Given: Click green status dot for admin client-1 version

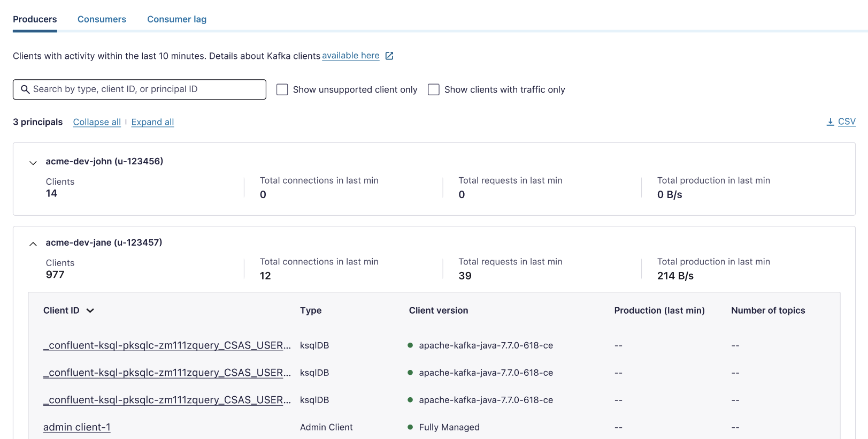Looking at the screenshot, I should pyautogui.click(x=410, y=427).
